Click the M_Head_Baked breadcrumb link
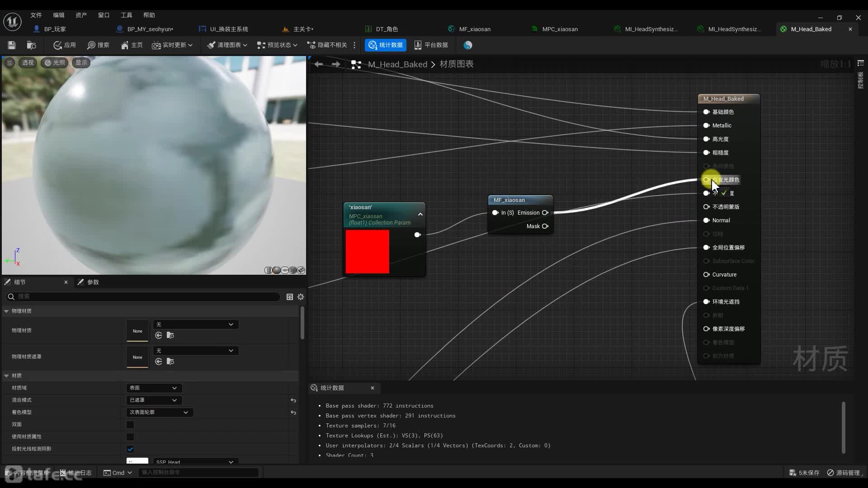Viewport: 868px width, 488px height. 397,64
